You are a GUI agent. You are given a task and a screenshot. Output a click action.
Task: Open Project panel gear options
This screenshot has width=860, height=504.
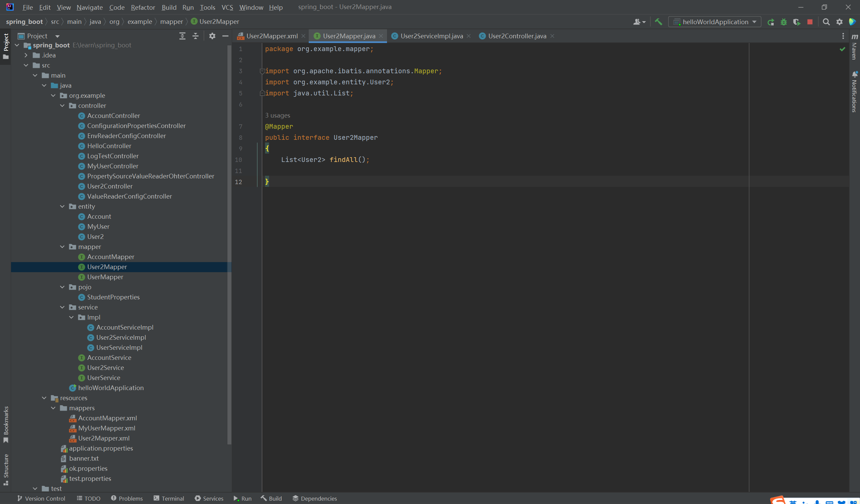(x=212, y=36)
